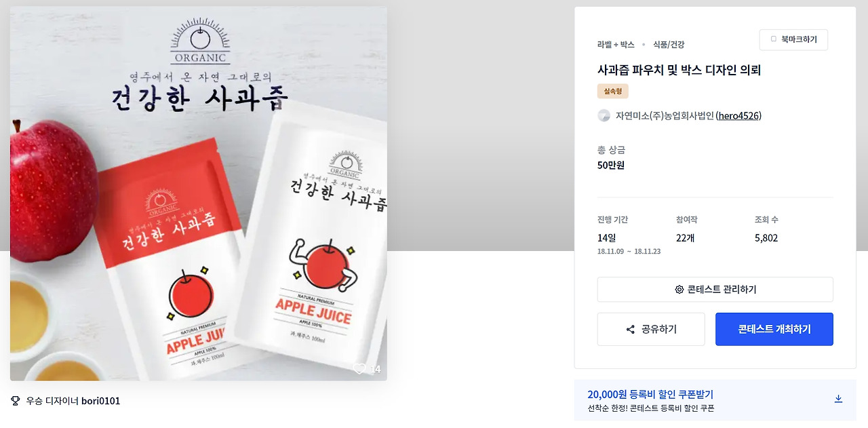Click the coupon download arrow icon

[x=838, y=399]
